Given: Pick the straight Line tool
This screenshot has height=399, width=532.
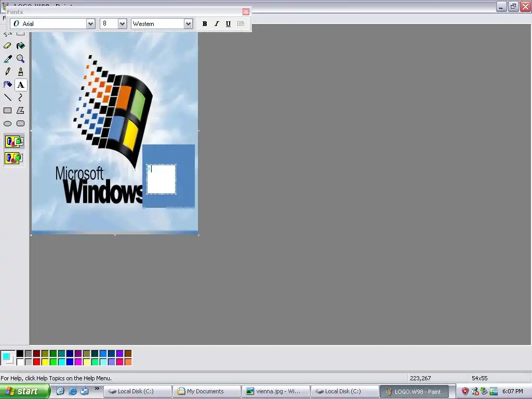Looking at the screenshot, I should tap(7, 98).
